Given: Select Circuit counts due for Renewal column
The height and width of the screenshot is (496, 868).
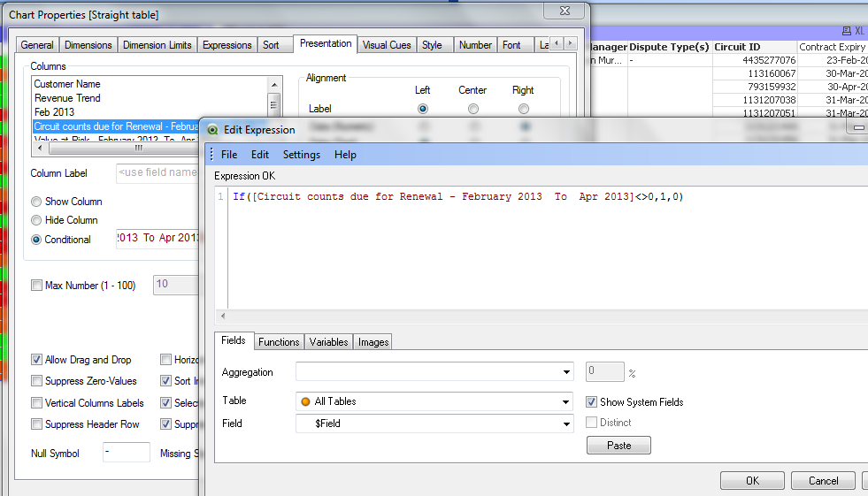Looking at the screenshot, I should (x=116, y=126).
